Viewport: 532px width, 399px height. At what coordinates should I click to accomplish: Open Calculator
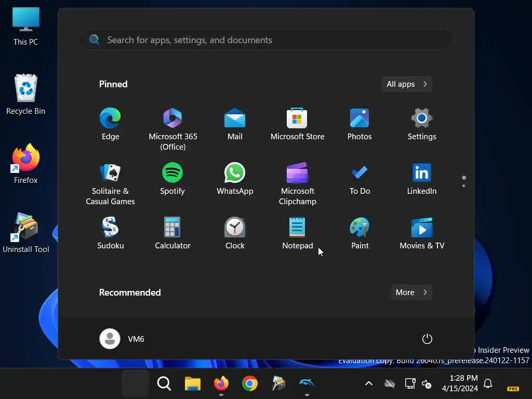[172, 233]
